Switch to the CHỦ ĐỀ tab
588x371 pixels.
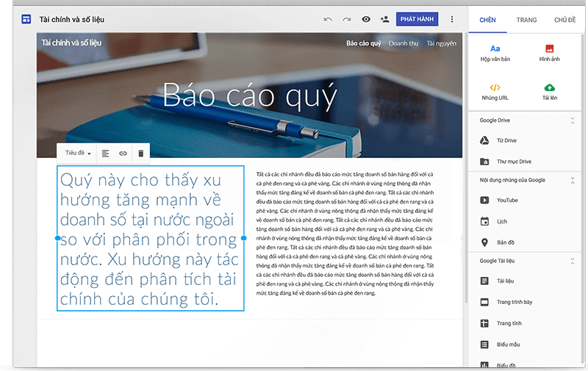click(x=564, y=21)
